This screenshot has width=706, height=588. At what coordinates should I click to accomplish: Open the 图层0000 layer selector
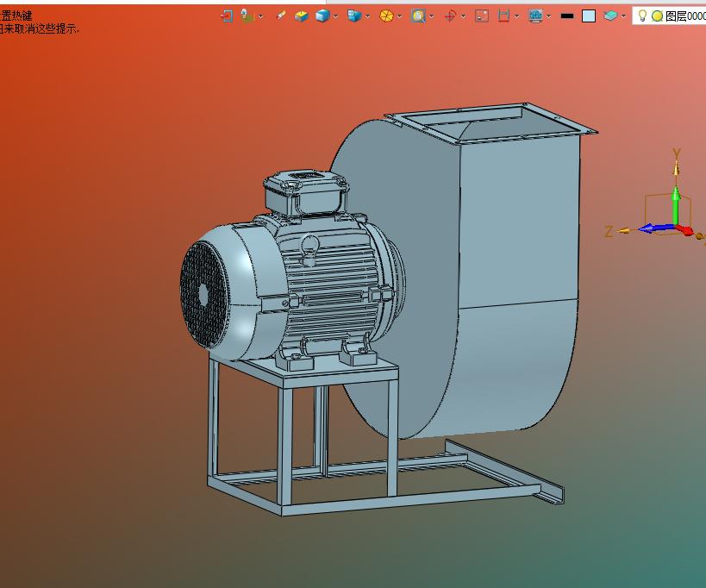684,16
